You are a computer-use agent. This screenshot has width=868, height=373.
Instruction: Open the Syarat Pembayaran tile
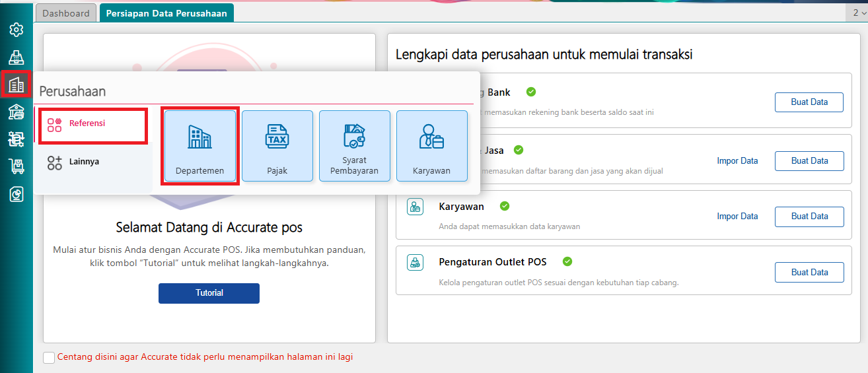click(x=355, y=147)
